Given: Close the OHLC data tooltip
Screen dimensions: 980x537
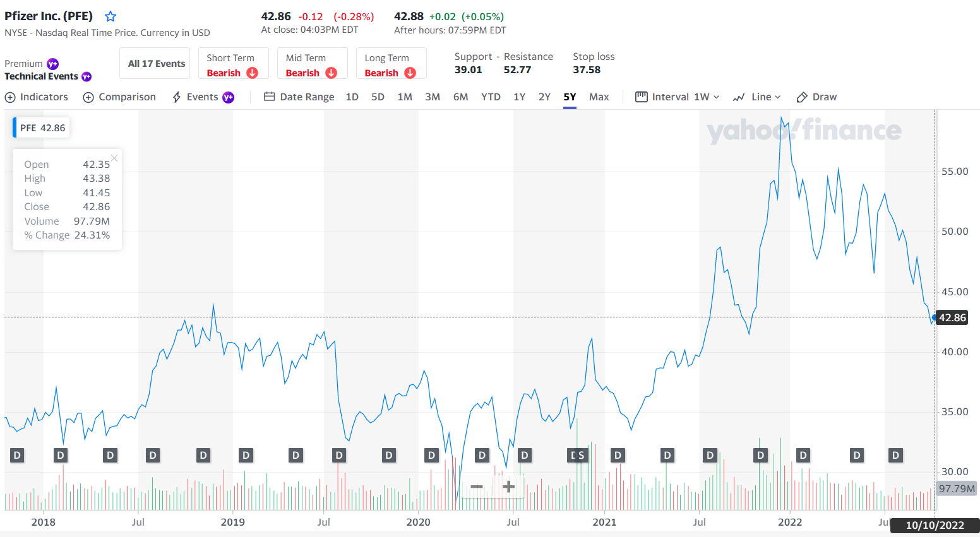Looking at the screenshot, I should pyautogui.click(x=114, y=158).
